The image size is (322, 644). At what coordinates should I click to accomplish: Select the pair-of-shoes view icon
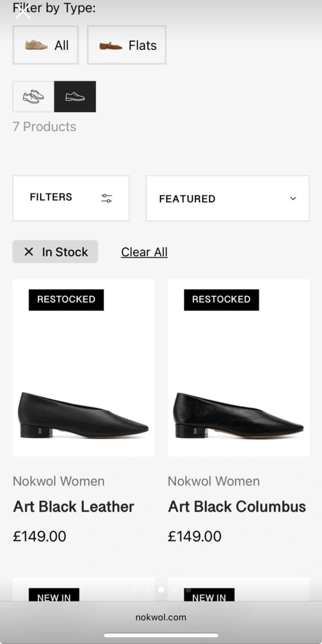click(x=33, y=97)
